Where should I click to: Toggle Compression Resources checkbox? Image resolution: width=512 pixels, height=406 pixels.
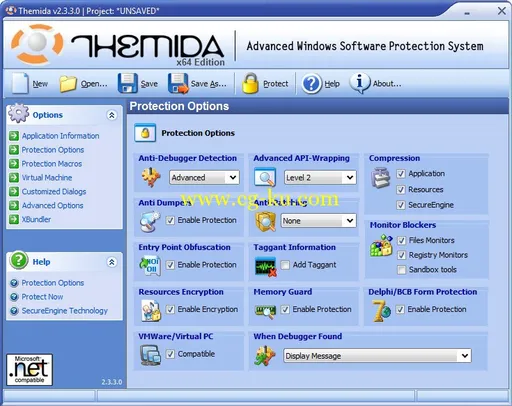tap(401, 190)
